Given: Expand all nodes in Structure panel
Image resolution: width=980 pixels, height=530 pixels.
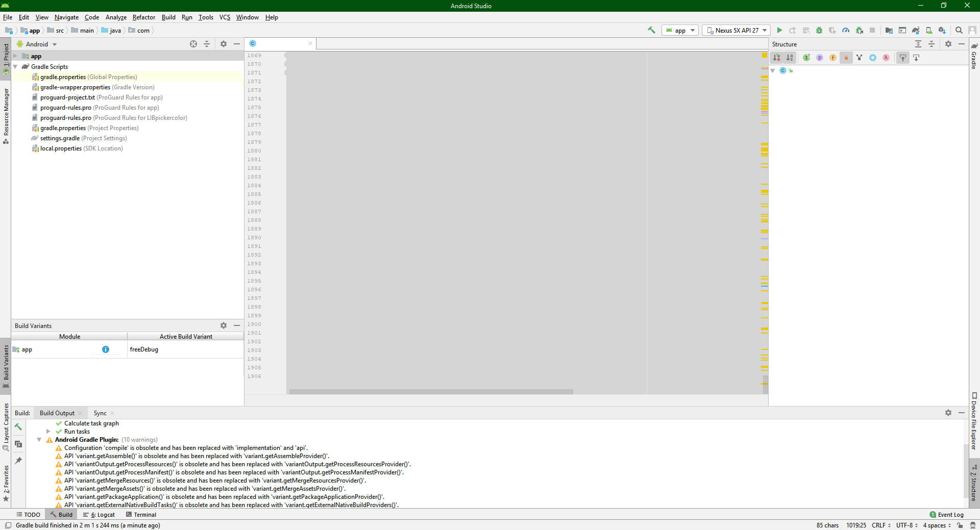Looking at the screenshot, I should coord(918,44).
